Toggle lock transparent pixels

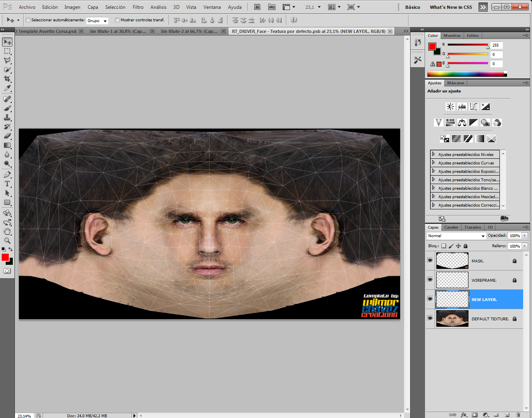pos(444,246)
